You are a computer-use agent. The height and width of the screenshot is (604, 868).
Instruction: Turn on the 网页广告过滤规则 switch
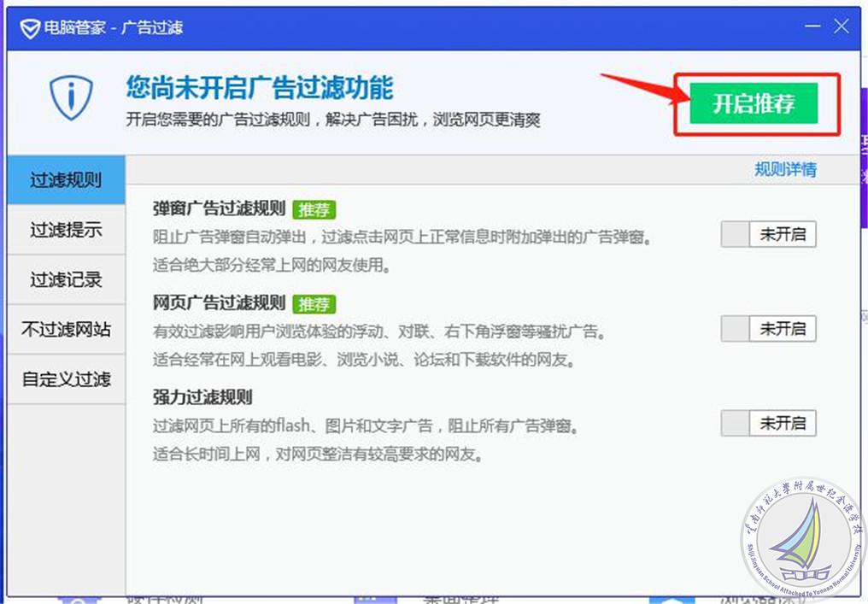[x=768, y=329]
